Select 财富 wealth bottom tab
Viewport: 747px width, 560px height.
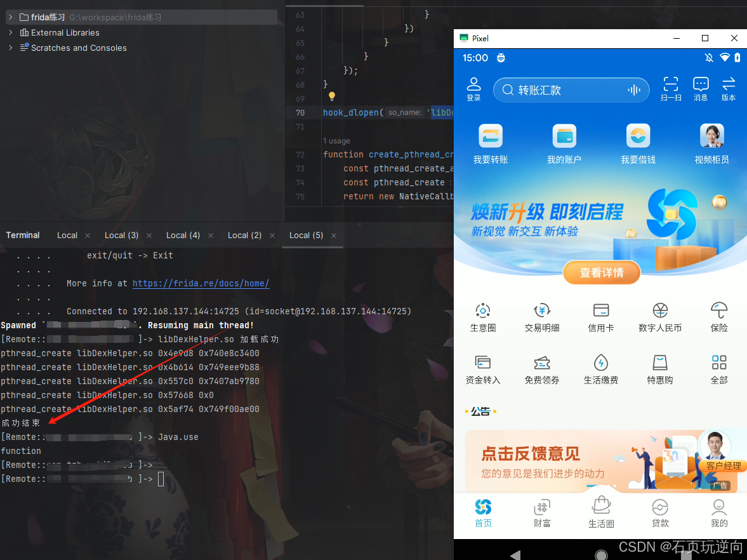pos(541,513)
